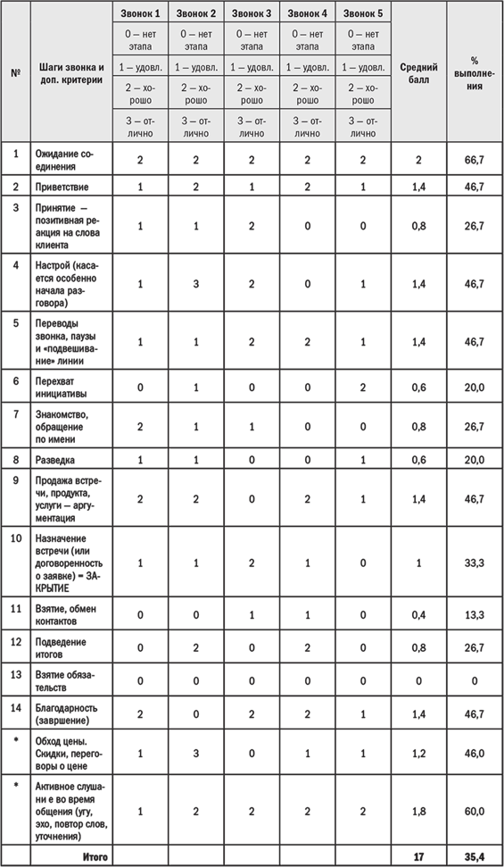Click '0 — нет этапа' under Звонок 1
Viewport: 504px width, 867px height.
[140, 40]
